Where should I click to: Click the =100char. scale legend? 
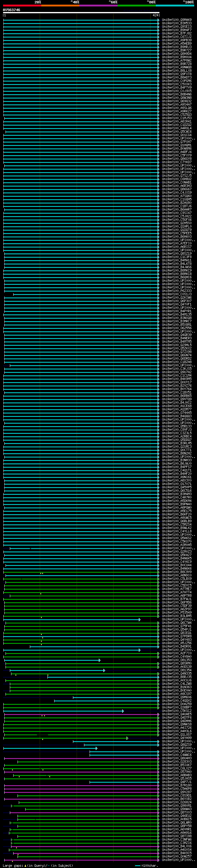tap(146, 866)
